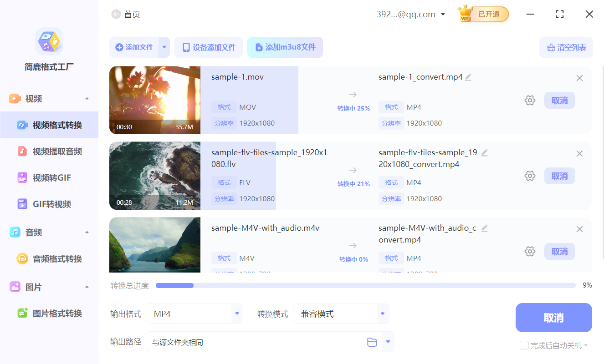Open the 转换模式 兼容模式 dropdown
604x364 pixels.
[383, 313]
